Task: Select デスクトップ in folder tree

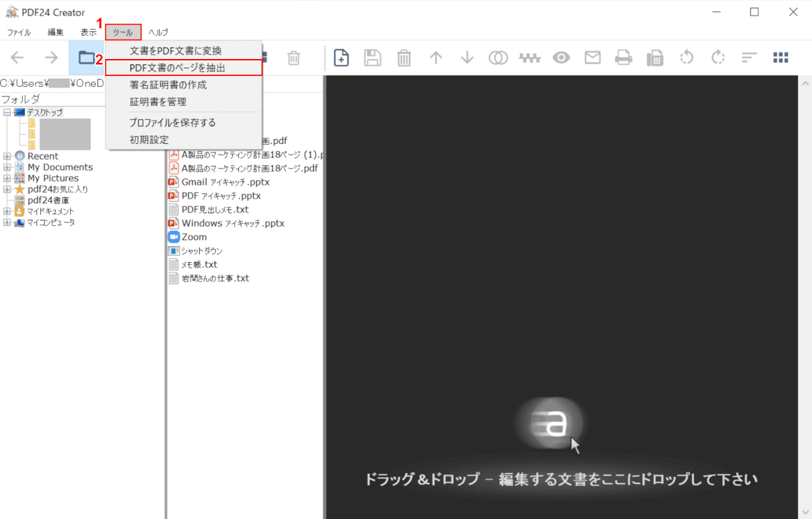Action: (45, 112)
